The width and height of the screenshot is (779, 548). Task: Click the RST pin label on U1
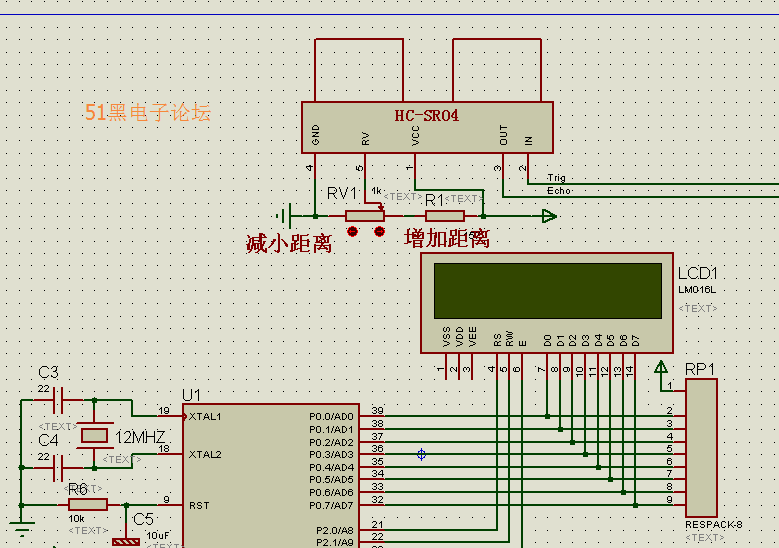tap(199, 505)
